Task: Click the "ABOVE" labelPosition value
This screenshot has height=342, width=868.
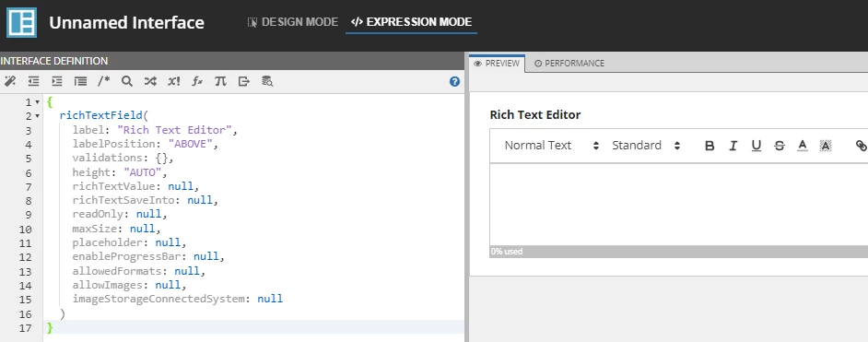Action: click(191, 145)
